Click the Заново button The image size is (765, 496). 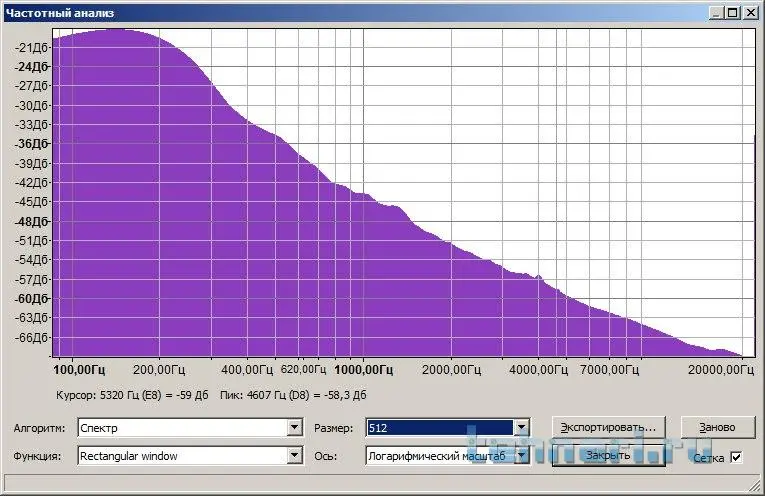click(x=717, y=427)
